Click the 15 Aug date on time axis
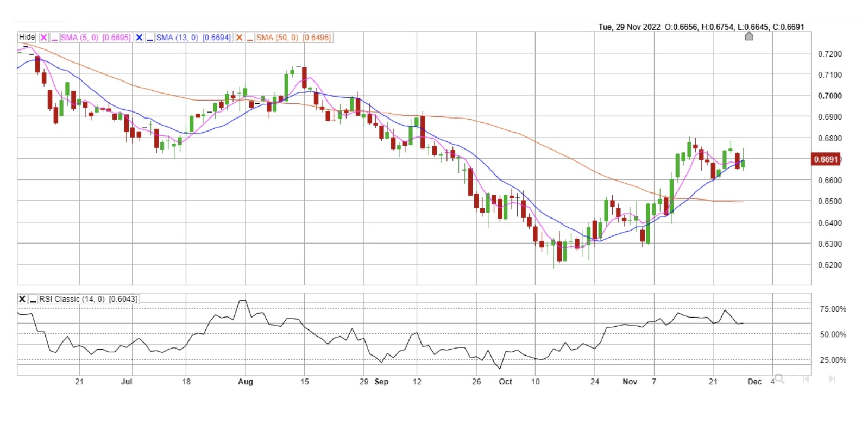868x423 pixels. point(304,382)
